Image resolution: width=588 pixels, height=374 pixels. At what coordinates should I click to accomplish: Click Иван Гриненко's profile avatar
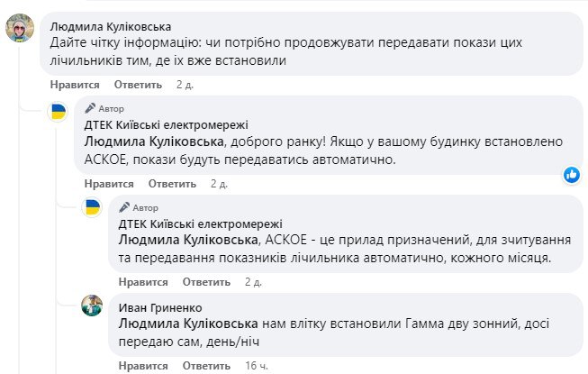tap(93, 306)
